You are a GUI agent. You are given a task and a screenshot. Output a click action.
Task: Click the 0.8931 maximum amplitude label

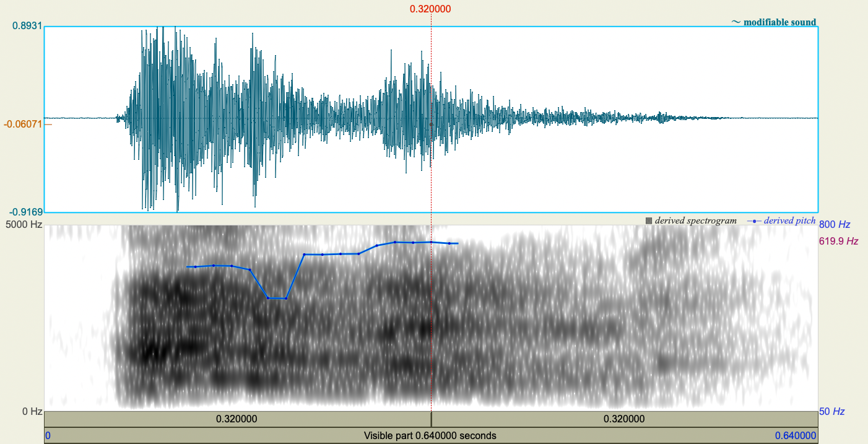[x=27, y=25]
